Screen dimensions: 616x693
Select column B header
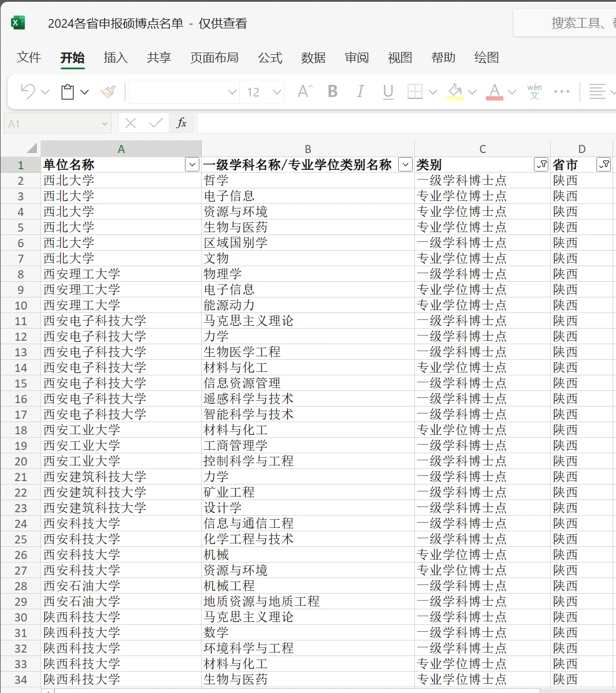pos(308,149)
